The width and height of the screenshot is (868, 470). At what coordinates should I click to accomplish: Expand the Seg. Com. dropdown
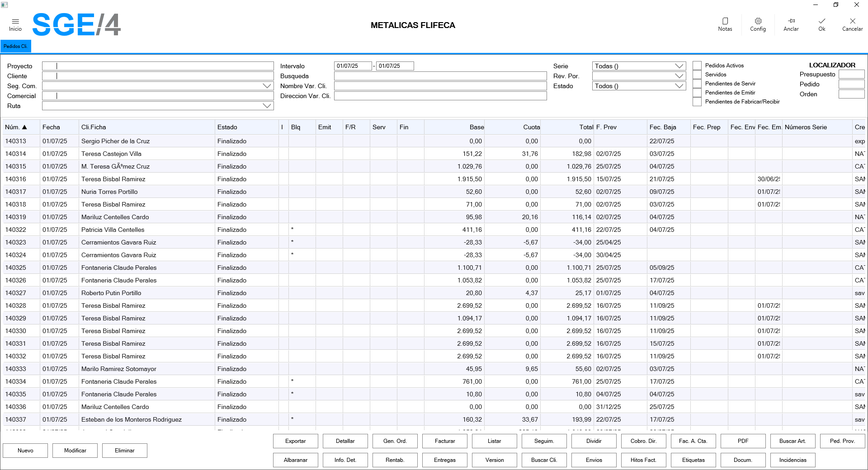[267, 86]
